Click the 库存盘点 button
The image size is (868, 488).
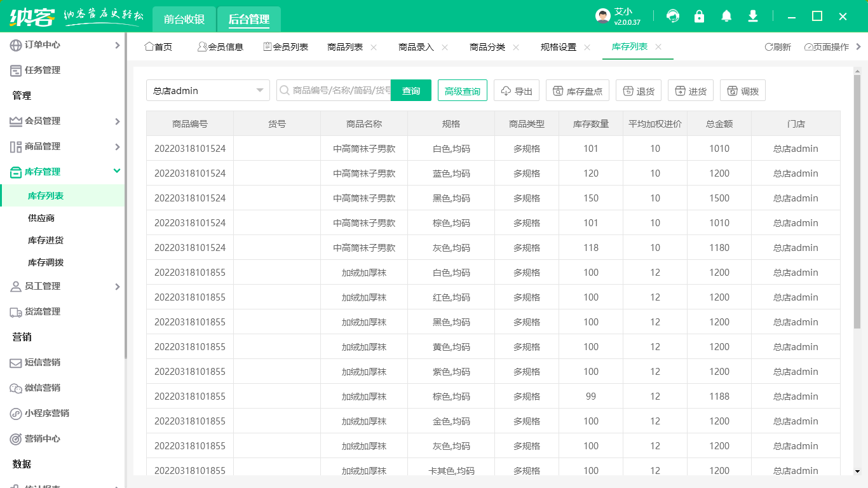[578, 91]
